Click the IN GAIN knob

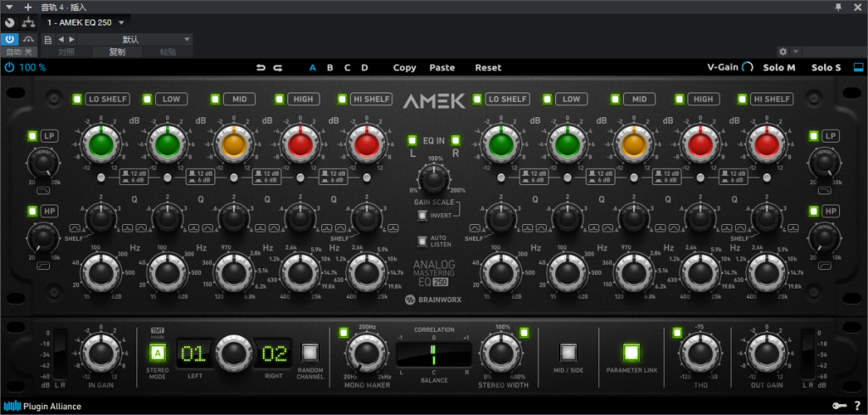(101, 352)
